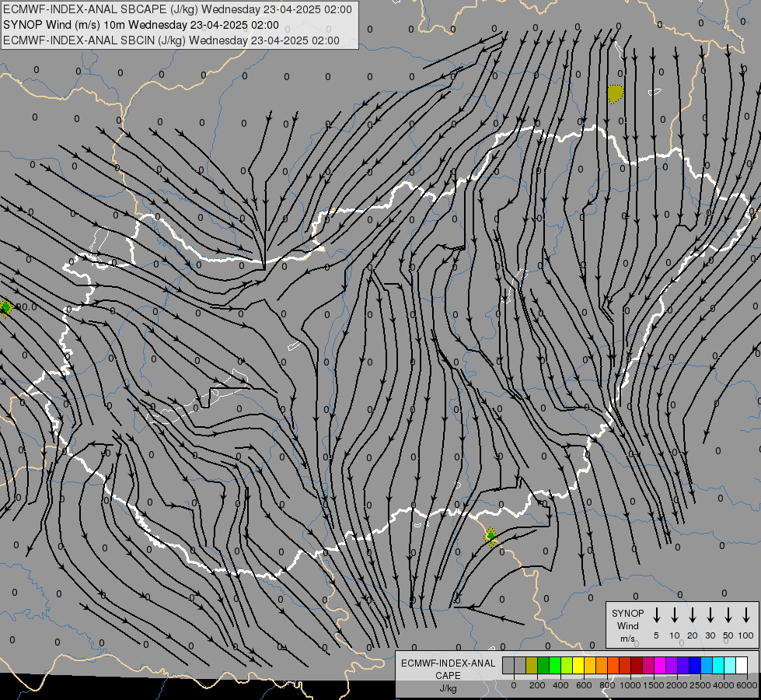Select the purple CAPE legend swatch

coord(671,665)
